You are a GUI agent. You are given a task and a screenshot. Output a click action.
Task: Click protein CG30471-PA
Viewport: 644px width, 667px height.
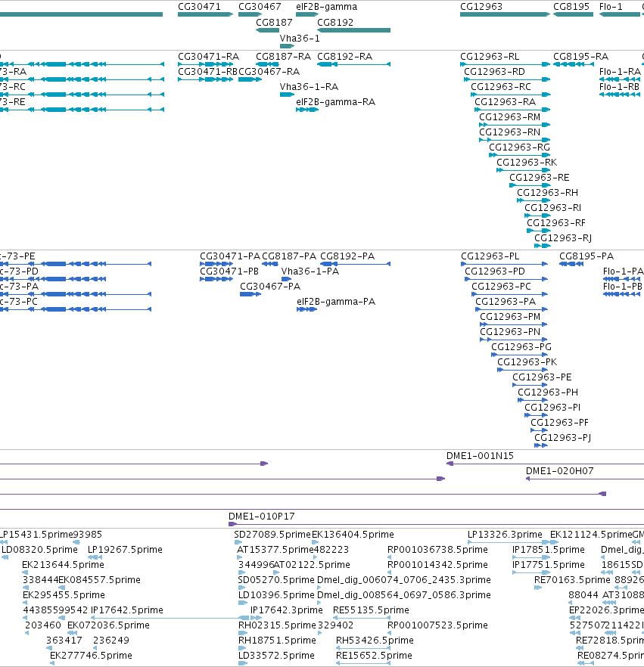click(230, 256)
